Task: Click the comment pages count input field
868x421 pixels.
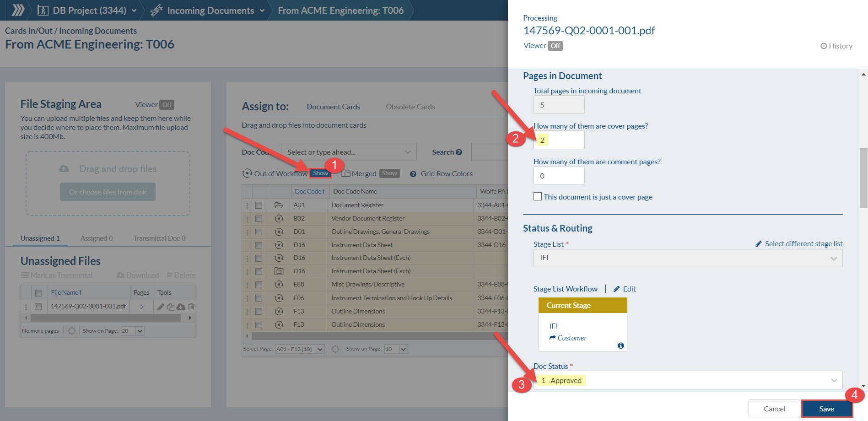Action: pos(559,176)
